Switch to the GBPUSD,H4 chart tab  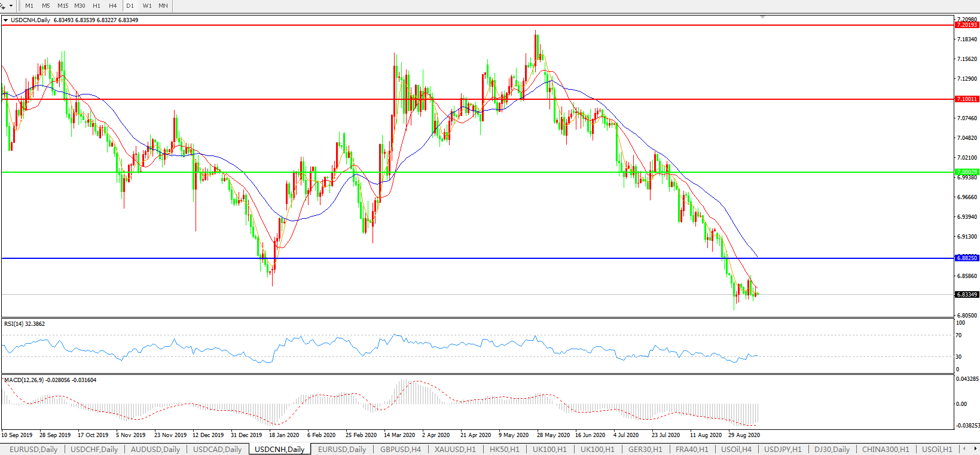[400, 449]
